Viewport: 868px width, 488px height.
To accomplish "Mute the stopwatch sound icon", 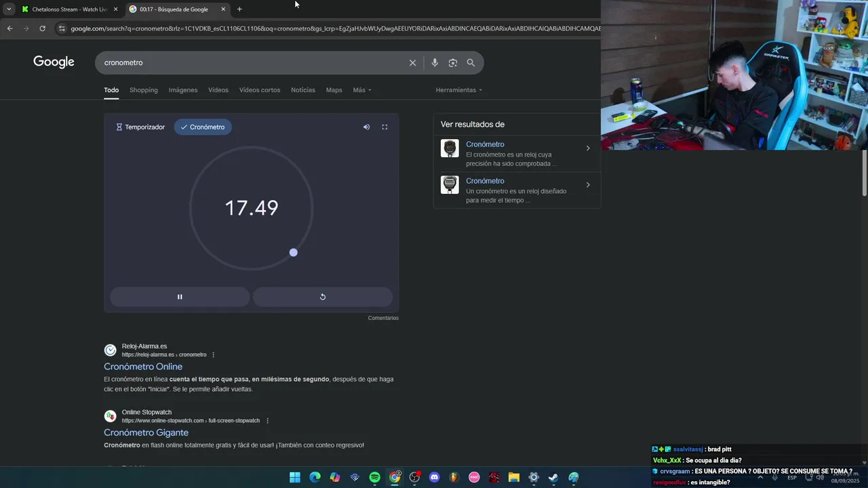I will click(x=366, y=127).
